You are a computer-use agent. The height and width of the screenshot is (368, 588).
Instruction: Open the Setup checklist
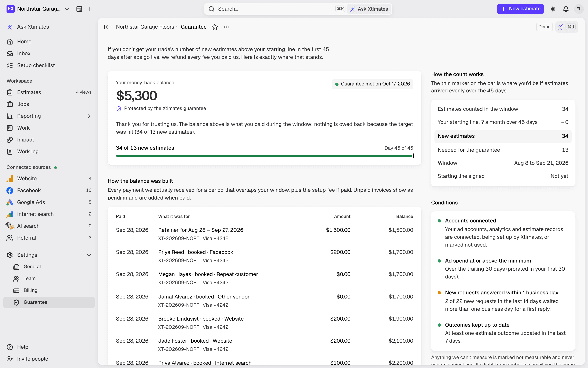click(49, 65)
